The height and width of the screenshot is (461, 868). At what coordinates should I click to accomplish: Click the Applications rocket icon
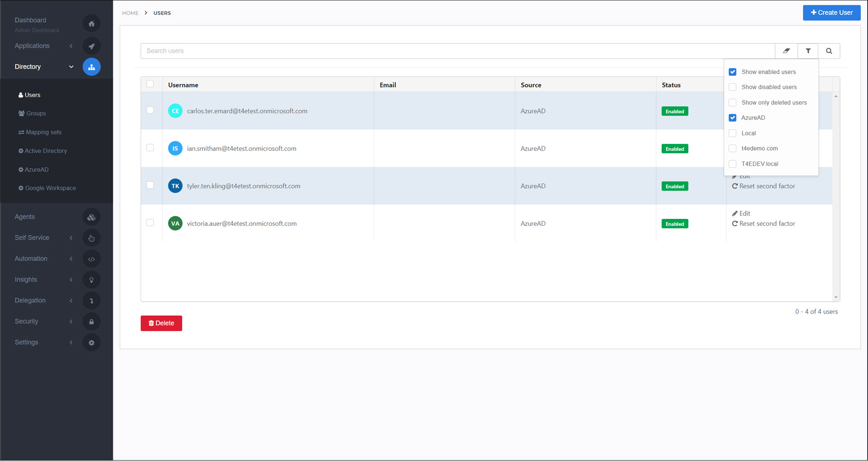pos(91,46)
